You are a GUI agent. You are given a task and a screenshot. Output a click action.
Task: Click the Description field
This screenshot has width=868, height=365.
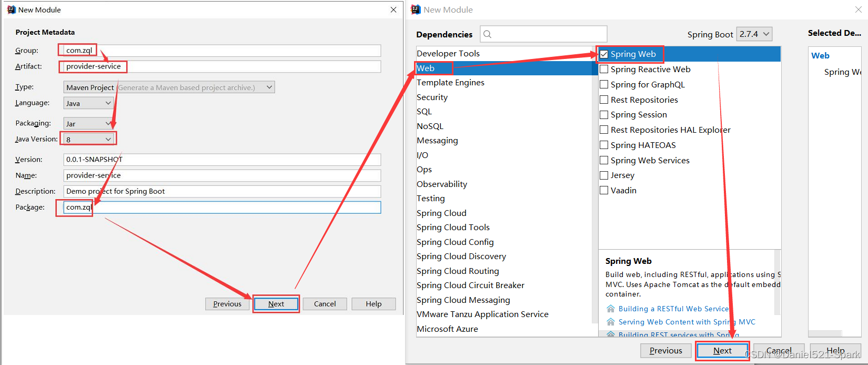point(222,191)
